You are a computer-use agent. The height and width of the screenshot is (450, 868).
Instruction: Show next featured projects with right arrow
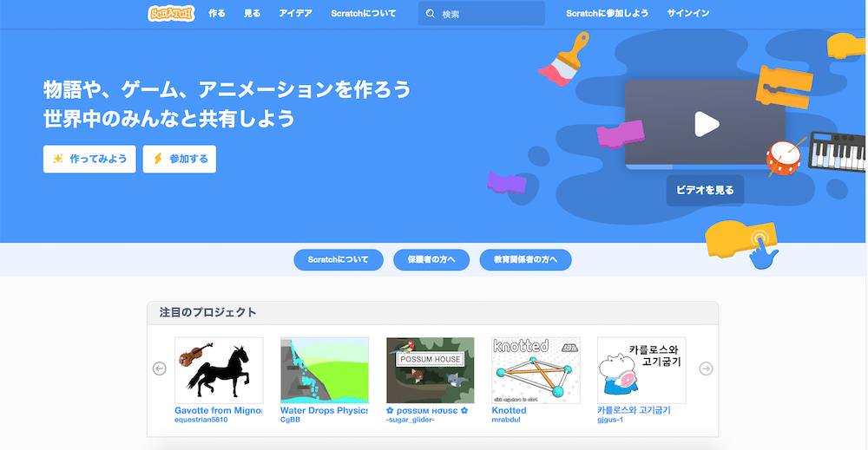(x=706, y=368)
